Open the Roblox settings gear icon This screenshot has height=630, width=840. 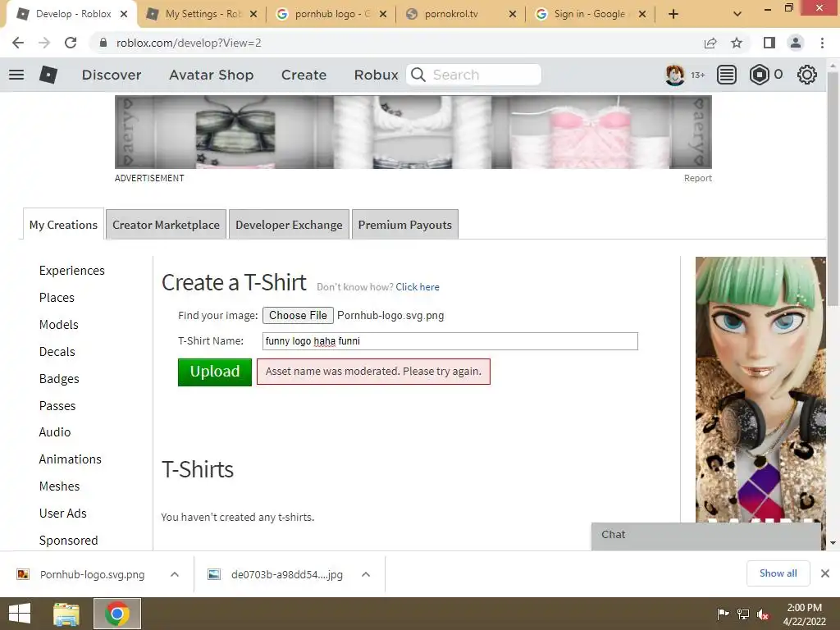point(807,75)
